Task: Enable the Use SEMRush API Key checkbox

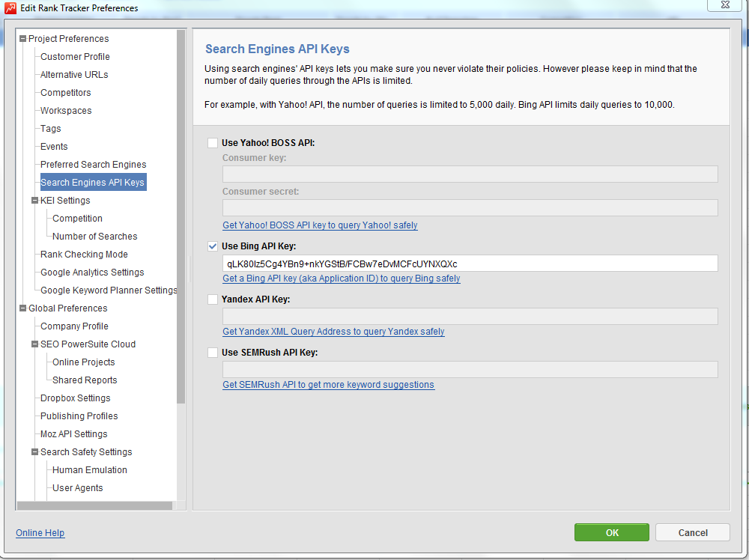Action: click(213, 353)
